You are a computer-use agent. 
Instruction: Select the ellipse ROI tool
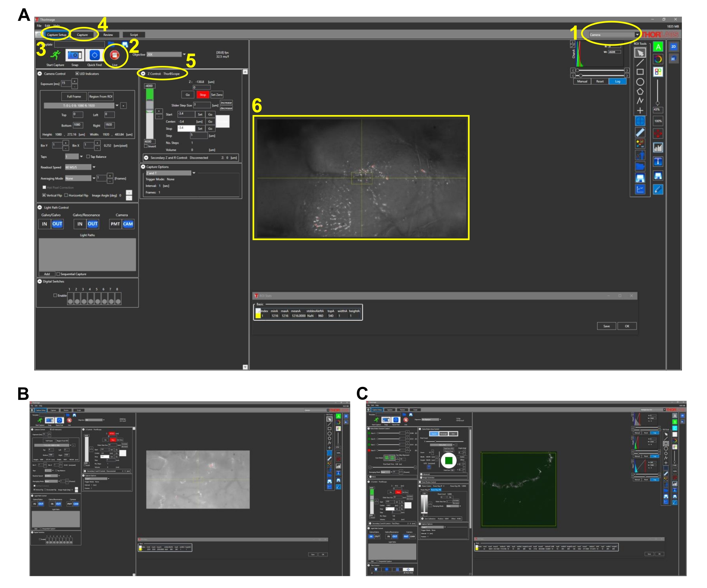pyautogui.click(x=640, y=82)
